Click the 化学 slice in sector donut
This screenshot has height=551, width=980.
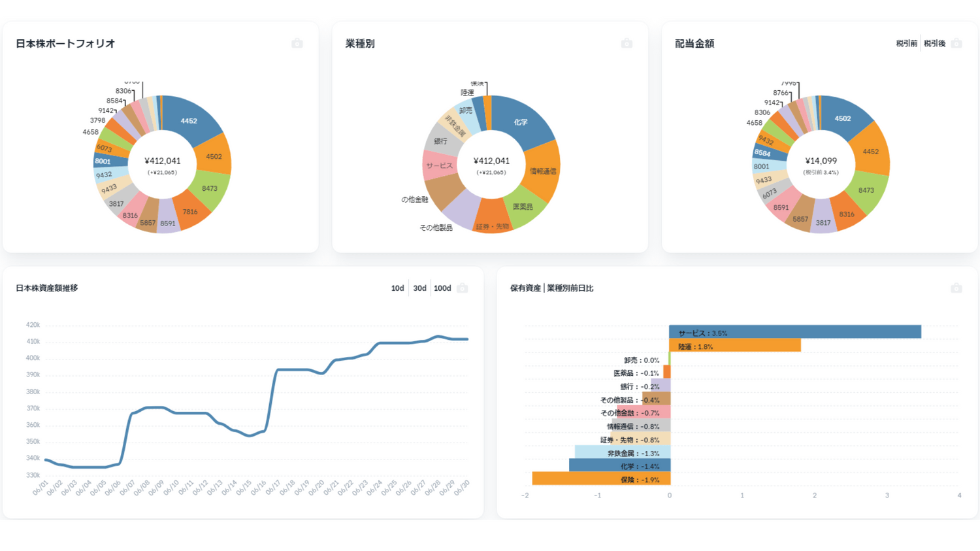[521, 121]
